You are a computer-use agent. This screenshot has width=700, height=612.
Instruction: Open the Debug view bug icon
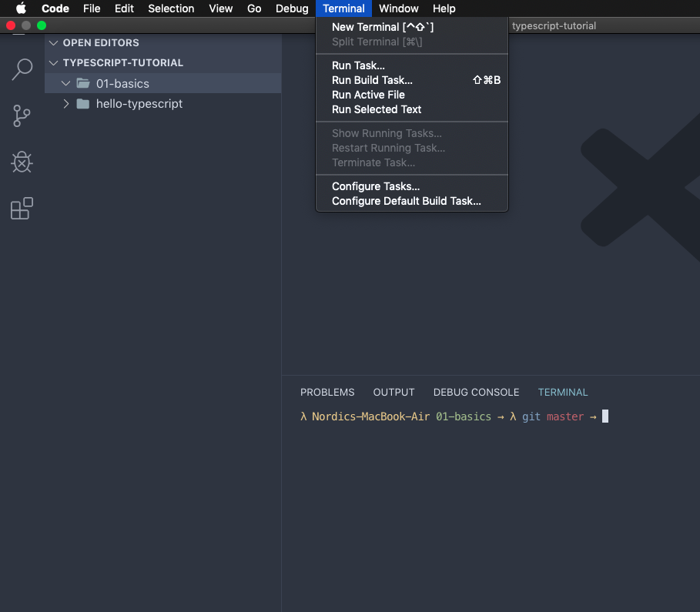[x=22, y=162]
